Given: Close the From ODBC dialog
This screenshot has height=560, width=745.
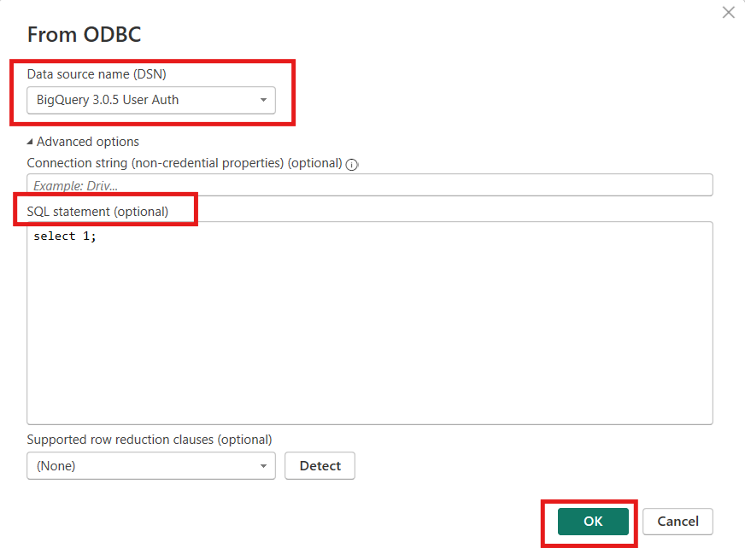Looking at the screenshot, I should (729, 12).
